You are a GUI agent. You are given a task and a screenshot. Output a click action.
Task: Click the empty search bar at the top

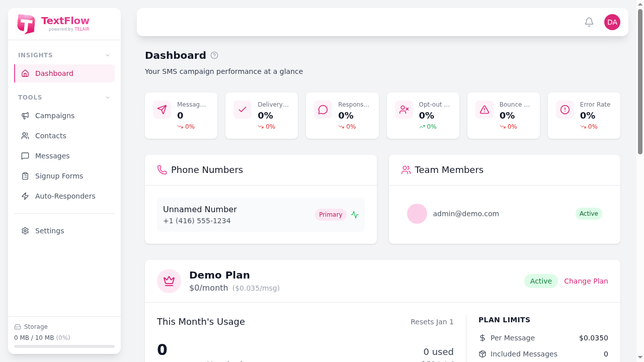352,22
